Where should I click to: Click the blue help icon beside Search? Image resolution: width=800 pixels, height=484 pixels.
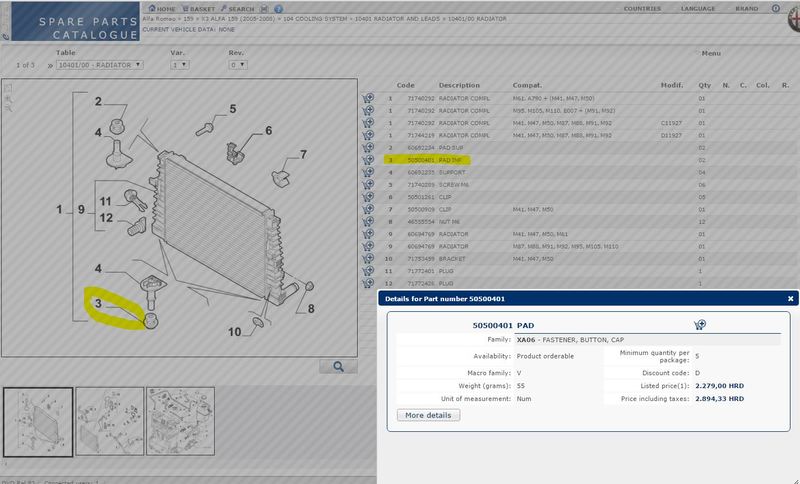pos(276,9)
